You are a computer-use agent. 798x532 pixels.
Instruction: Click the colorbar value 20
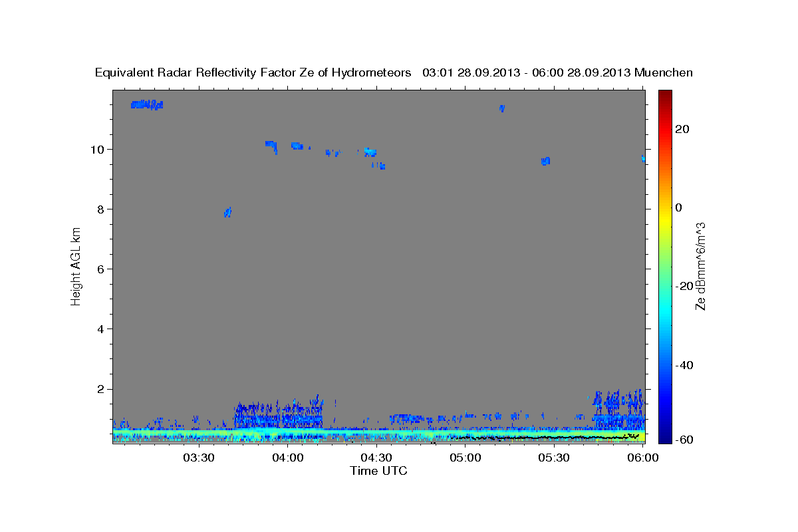point(682,129)
